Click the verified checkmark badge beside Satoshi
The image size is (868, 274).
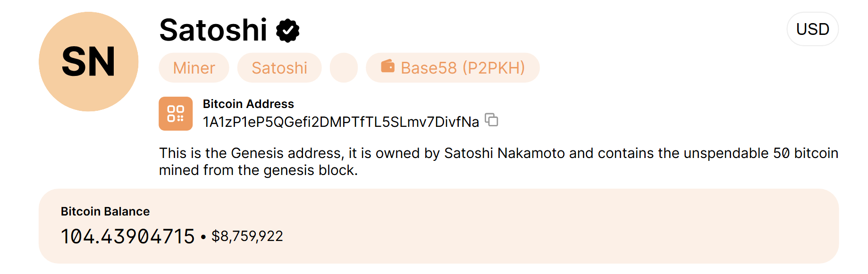pos(287,31)
